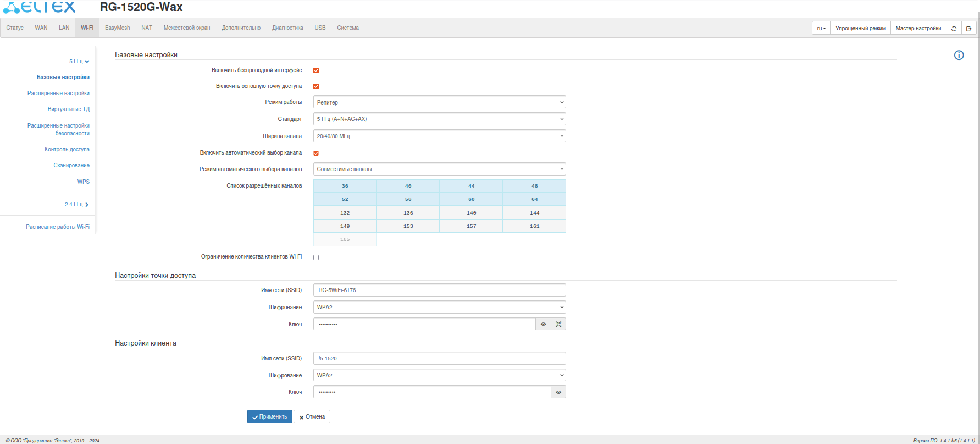Open the Система tab

[348, 28]
